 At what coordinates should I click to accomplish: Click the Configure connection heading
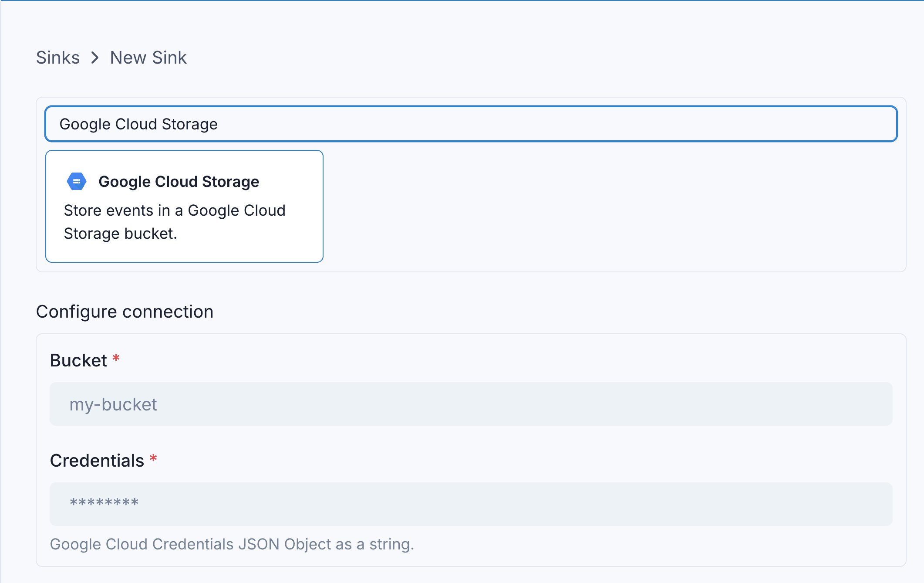point(125,312)
